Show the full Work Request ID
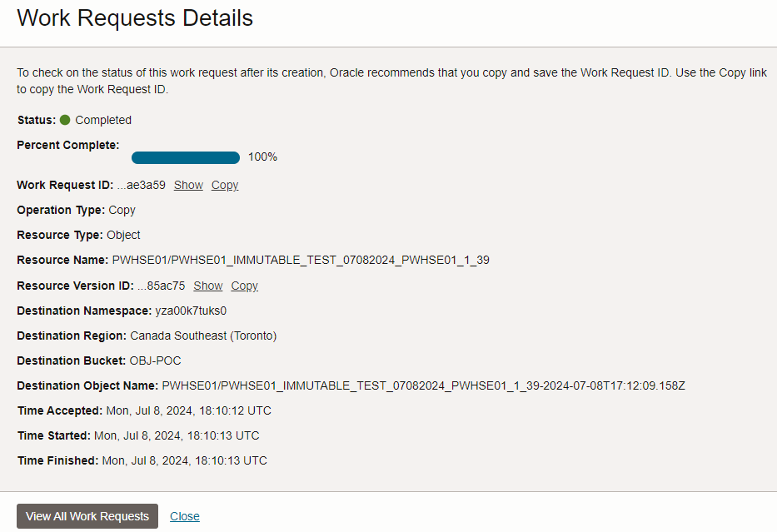This screenshot has width=777, height=532. coord(188,185)
